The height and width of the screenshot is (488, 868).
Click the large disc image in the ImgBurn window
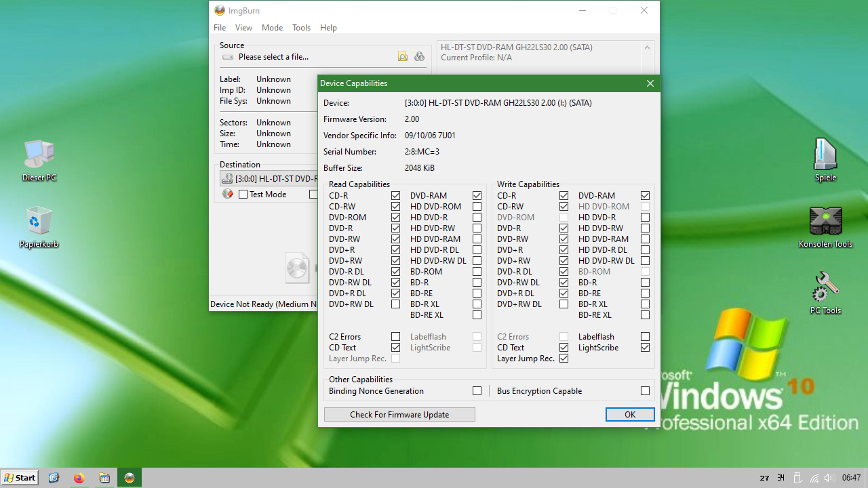(x=298, y=268)
